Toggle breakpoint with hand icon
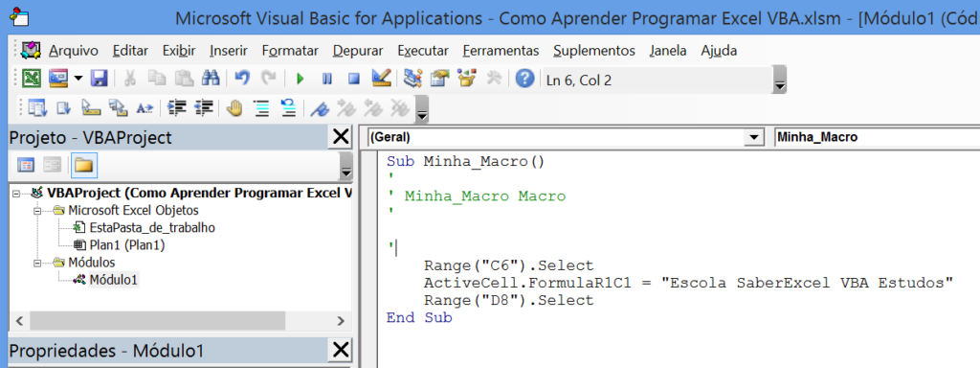This screenshot has height=368, width=980. pos(234,108)
